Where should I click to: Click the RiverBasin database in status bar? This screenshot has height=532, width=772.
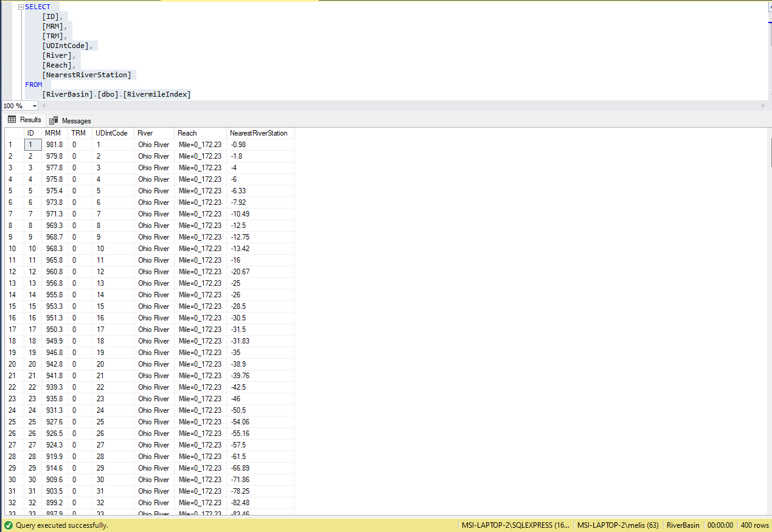pos(683,525)
